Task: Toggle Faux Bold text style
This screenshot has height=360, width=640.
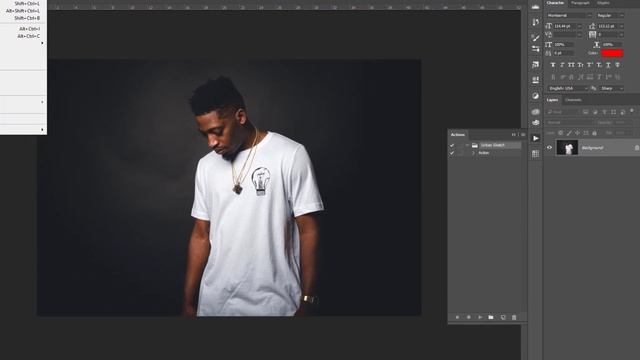Action: coord(553,65)
